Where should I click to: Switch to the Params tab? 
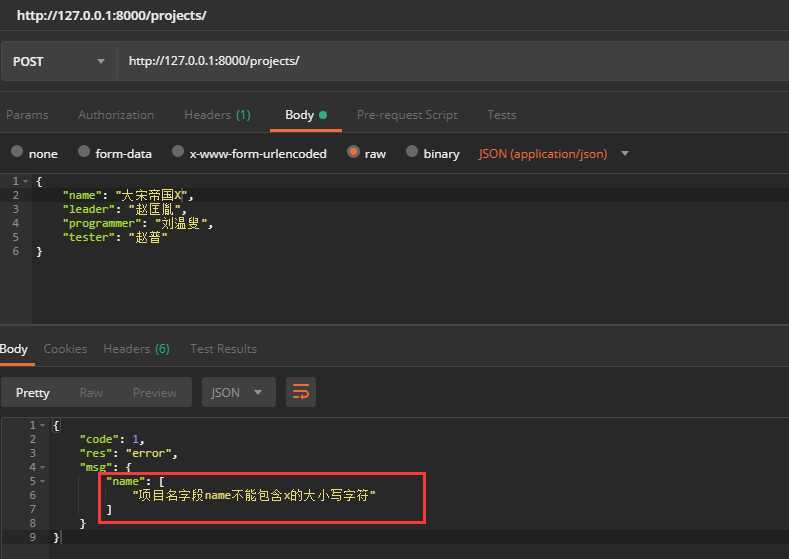(27, 115)
